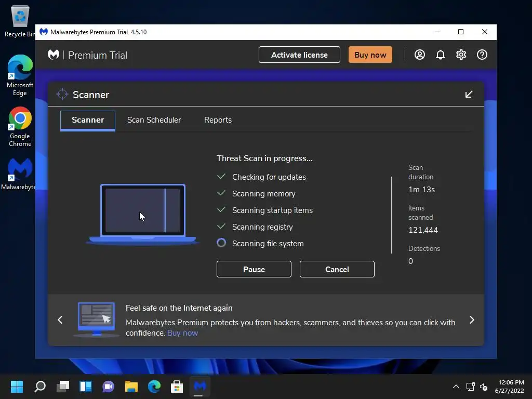Screen dimensions: 532x399
Task: Open Task View on the taskbar
Action: 63,387
